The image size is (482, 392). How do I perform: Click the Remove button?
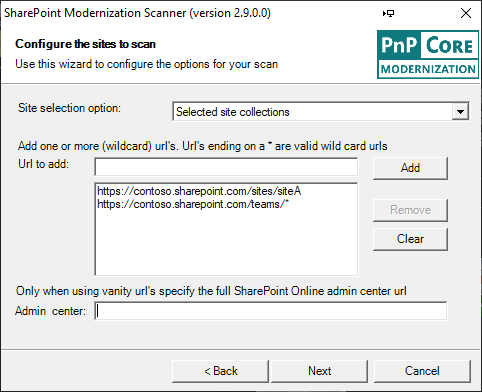coord(410,210)
